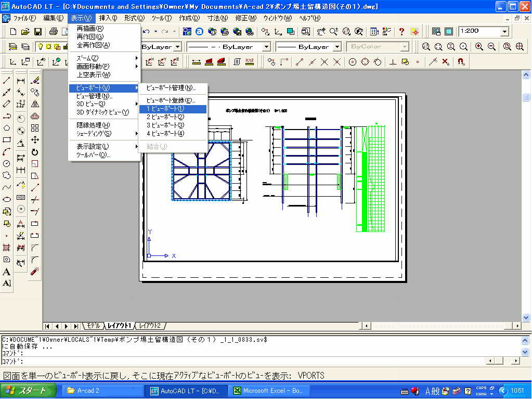532x399 pixels.
Task: Open the A-cad 2 folder taskbar button
Action: coord(103,391)
